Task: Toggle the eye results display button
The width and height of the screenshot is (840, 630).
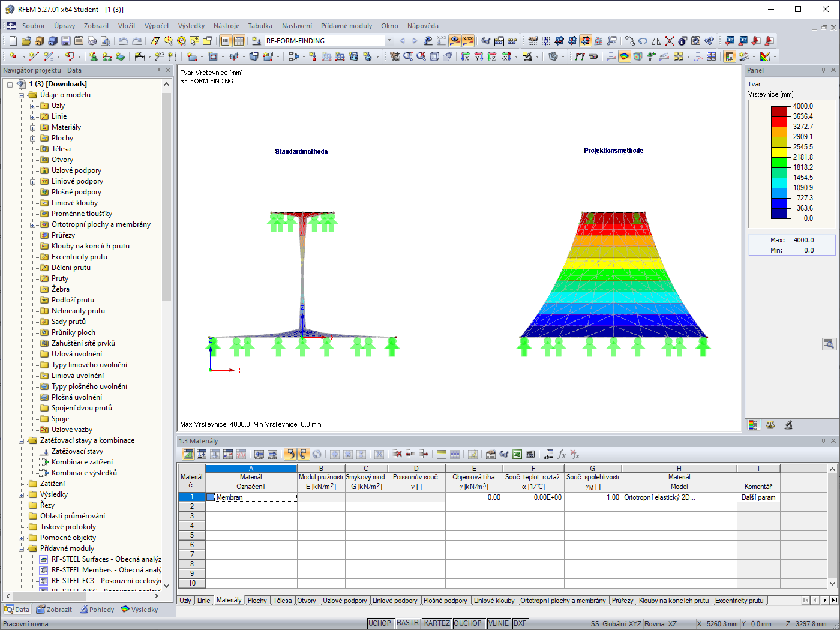Action: pyautogui.click(x=455, y=41)
